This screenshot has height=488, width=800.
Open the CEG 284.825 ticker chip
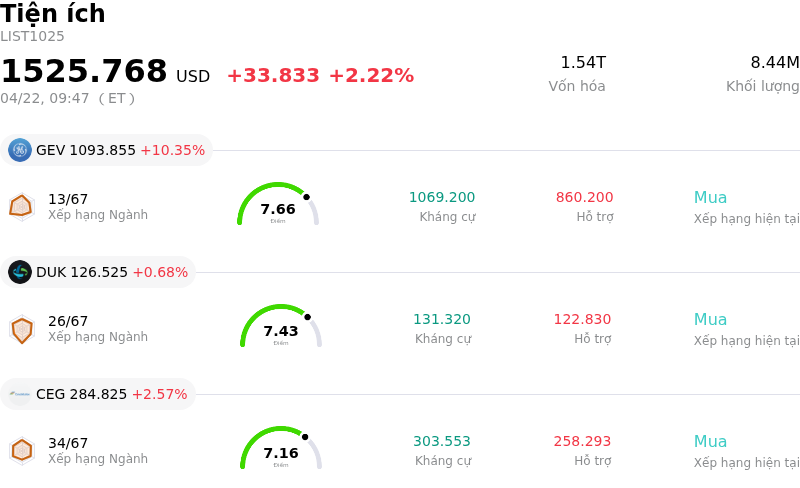98,394
